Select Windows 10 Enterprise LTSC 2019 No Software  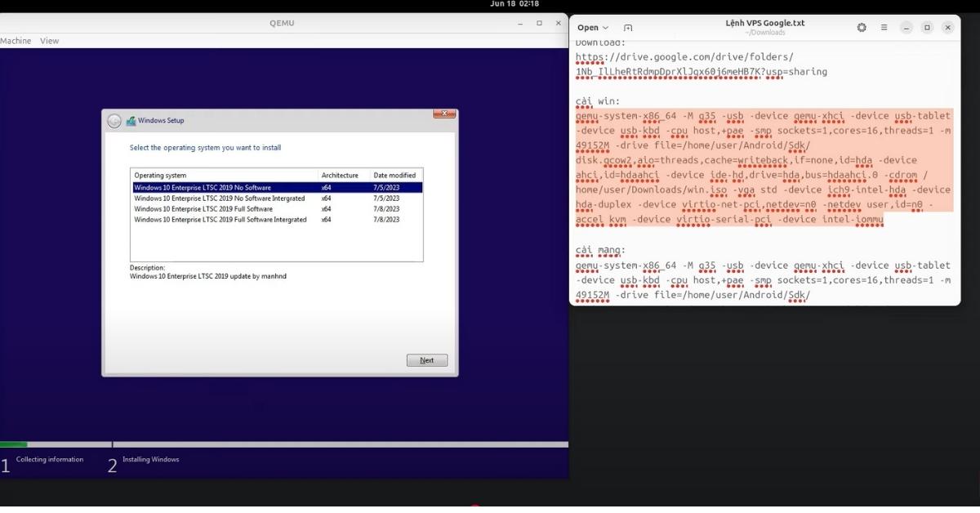(278, 187)
